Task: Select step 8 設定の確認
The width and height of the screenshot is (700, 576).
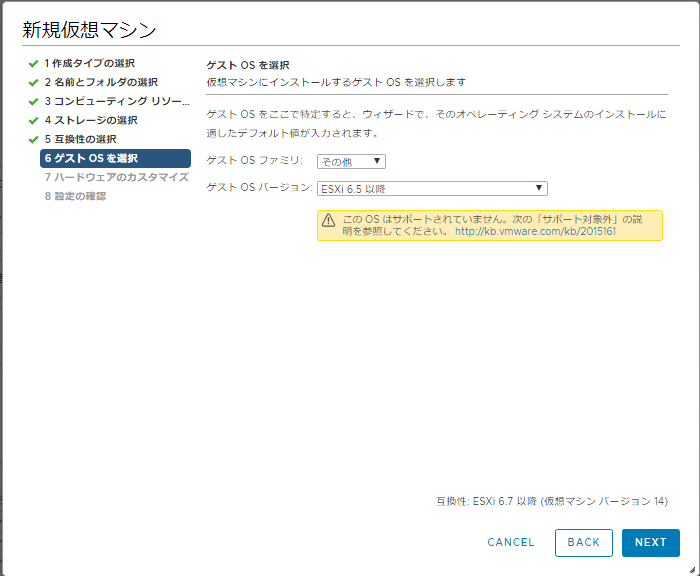Action: 75,196
